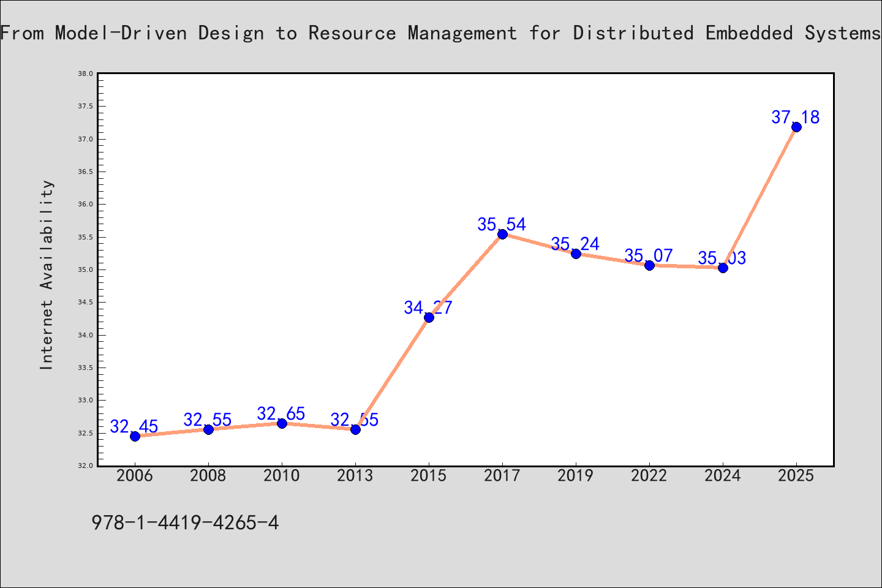The image size is (882, 588).
Task: Select the 2025 data point marker
Action: coord(796,127)
